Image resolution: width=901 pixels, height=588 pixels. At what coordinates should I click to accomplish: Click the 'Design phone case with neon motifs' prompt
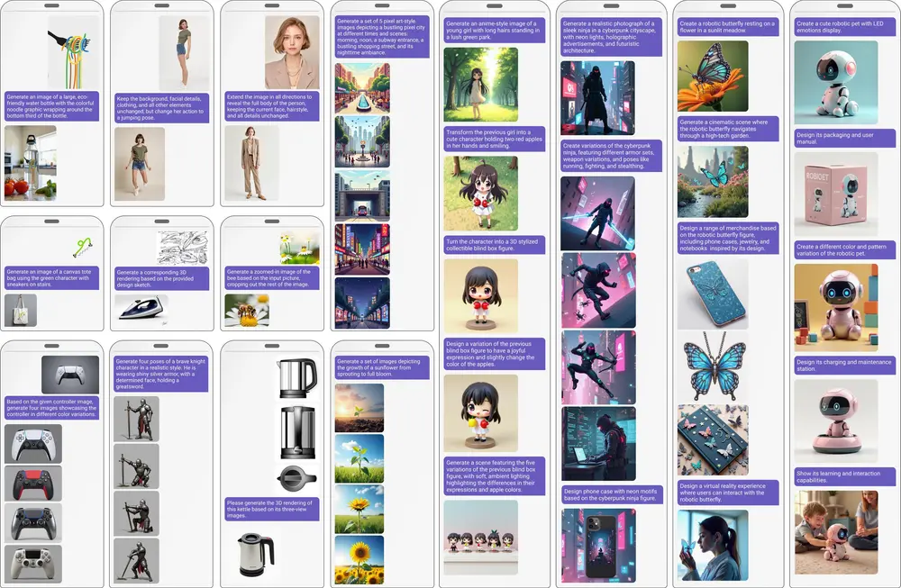[613, 495]
